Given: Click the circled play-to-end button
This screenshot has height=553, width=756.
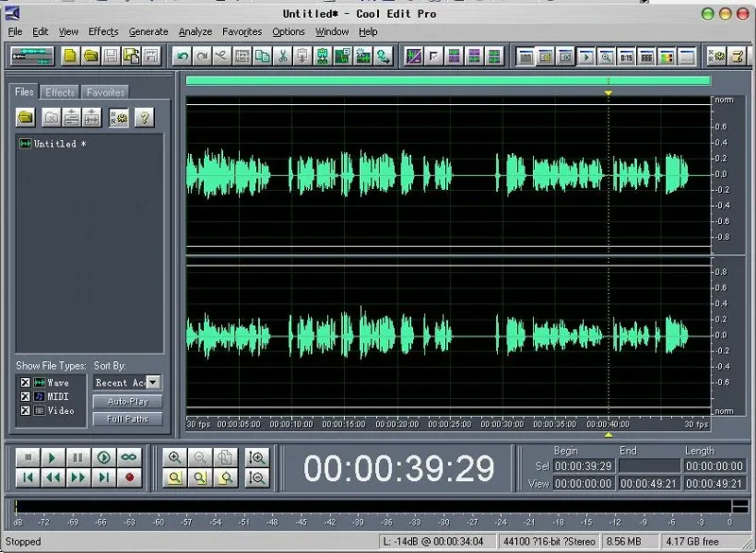Looking at the screenshot, I should [x=104, y=458].
